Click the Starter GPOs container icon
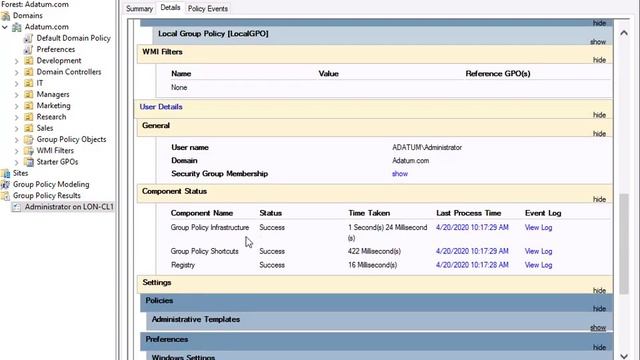The width and height of the screenshot is (640, 360). [x=29, y=162]
